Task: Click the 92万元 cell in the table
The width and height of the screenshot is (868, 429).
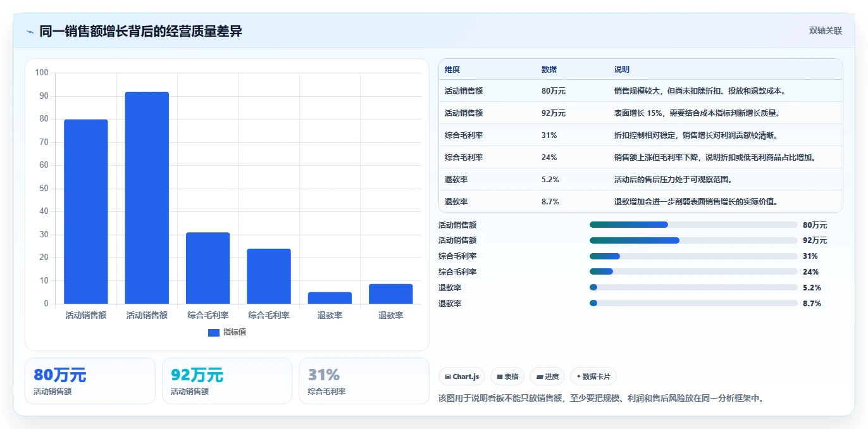Action: coord(554,113)
